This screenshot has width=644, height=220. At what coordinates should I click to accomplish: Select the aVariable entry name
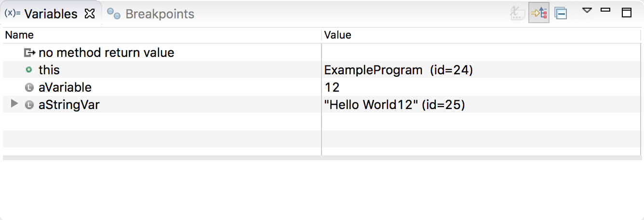pos(65,87)
